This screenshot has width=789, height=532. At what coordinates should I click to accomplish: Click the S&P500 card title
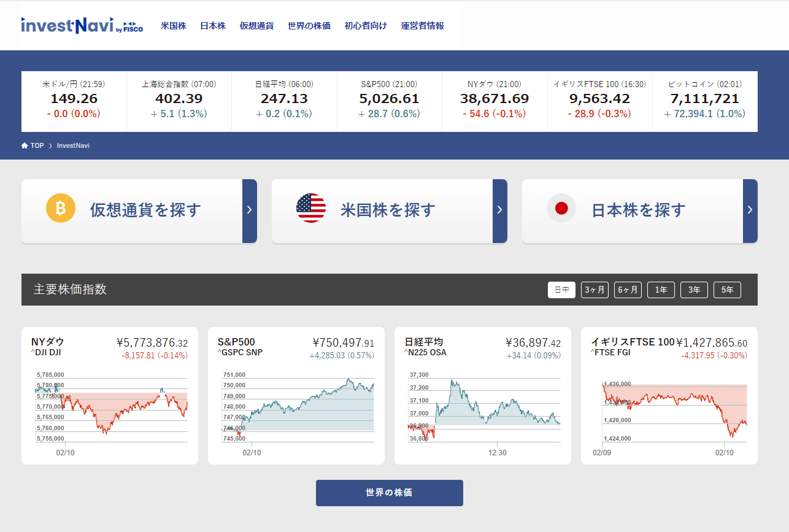[x=236, y=342]
